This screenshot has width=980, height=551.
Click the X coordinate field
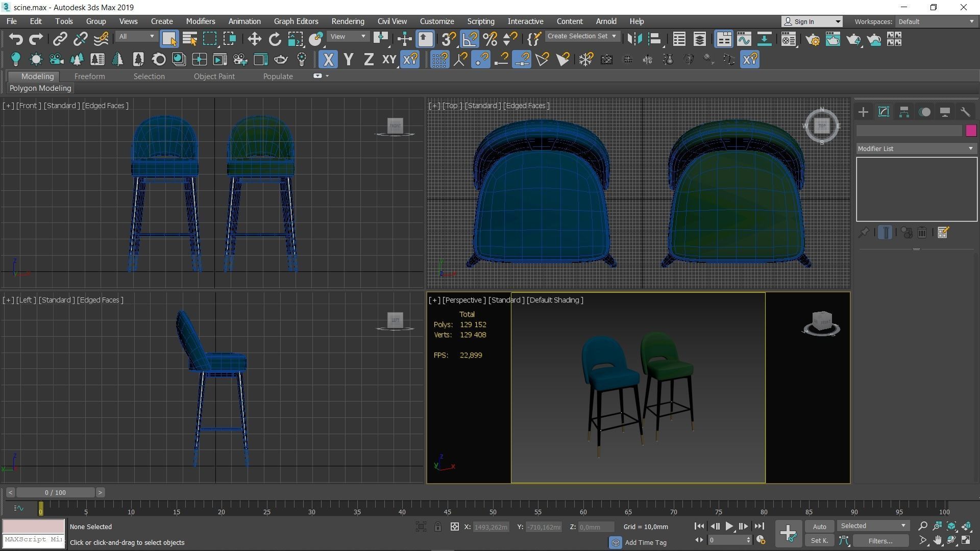tap(491, 527)
